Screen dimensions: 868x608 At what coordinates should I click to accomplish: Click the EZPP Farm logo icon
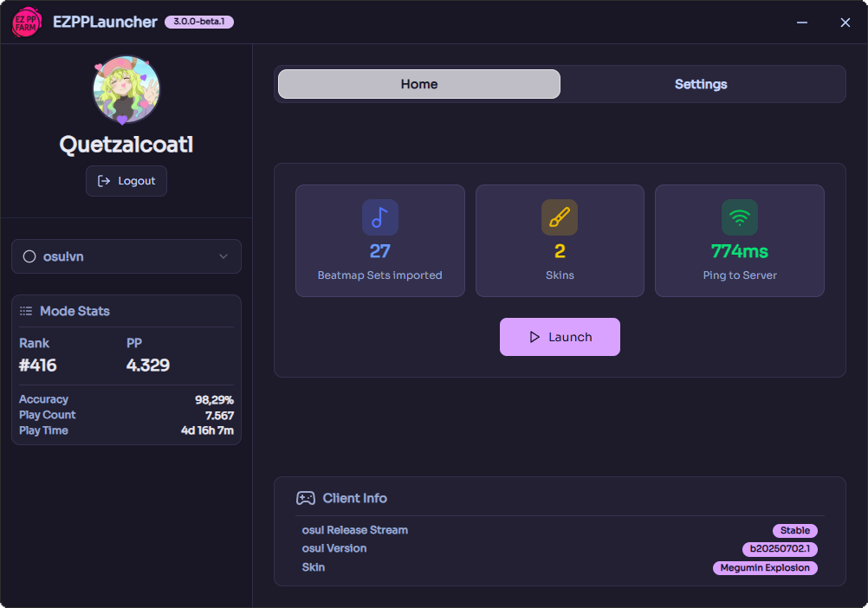[x=26, y=22]
